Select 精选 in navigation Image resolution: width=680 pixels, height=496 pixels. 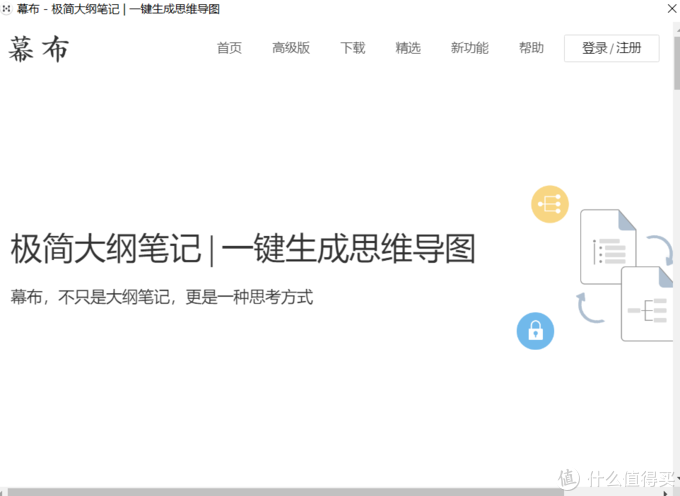pyautogui.click(x=408, y=48)
